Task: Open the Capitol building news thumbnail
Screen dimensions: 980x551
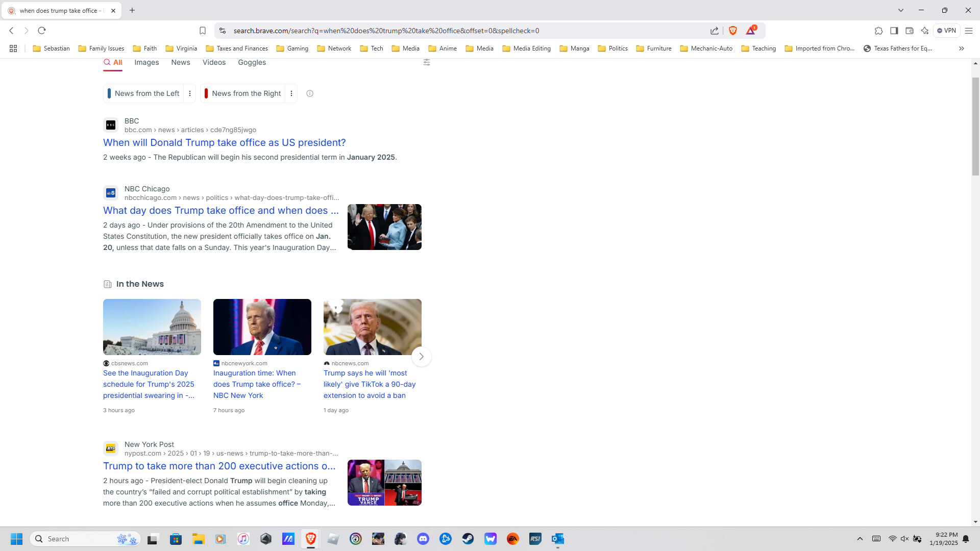Action: tap(152, 327)
